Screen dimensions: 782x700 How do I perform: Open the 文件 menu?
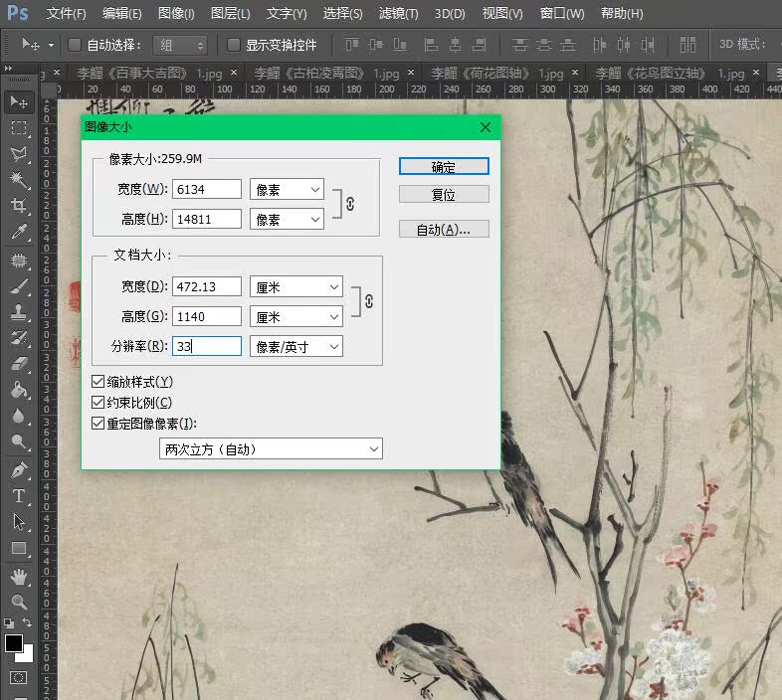(66, 14)
